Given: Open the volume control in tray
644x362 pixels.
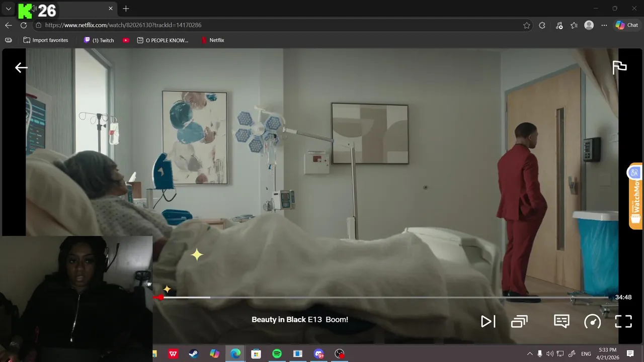Looking at the screenshot, I should [x=549, y=354].
